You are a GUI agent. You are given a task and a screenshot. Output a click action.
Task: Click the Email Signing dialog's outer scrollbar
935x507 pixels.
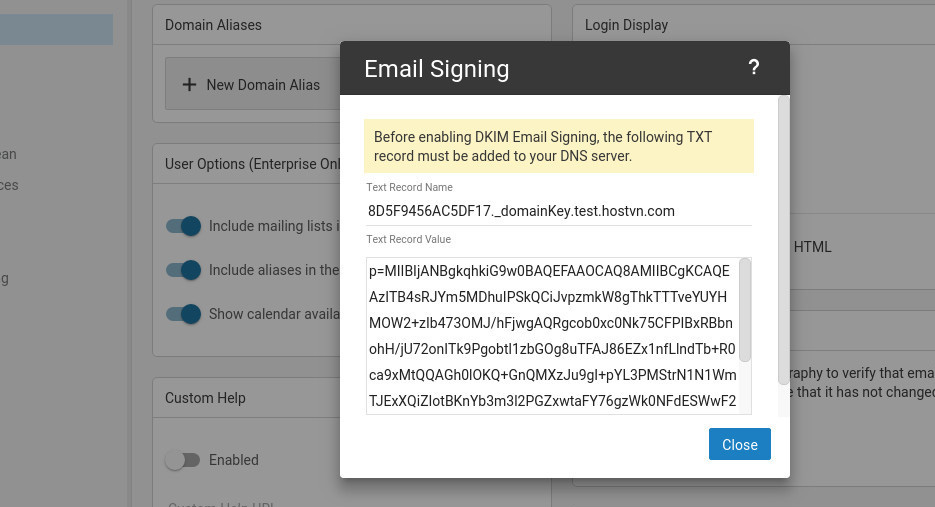784,240
